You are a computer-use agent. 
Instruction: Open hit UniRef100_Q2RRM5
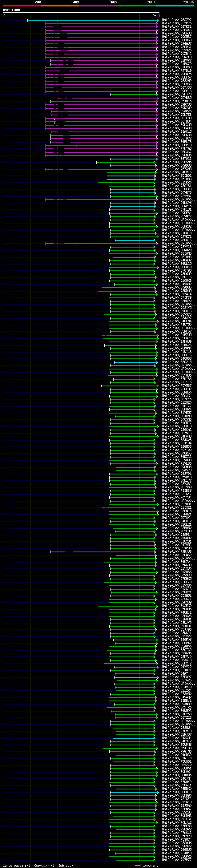point(177,291)
